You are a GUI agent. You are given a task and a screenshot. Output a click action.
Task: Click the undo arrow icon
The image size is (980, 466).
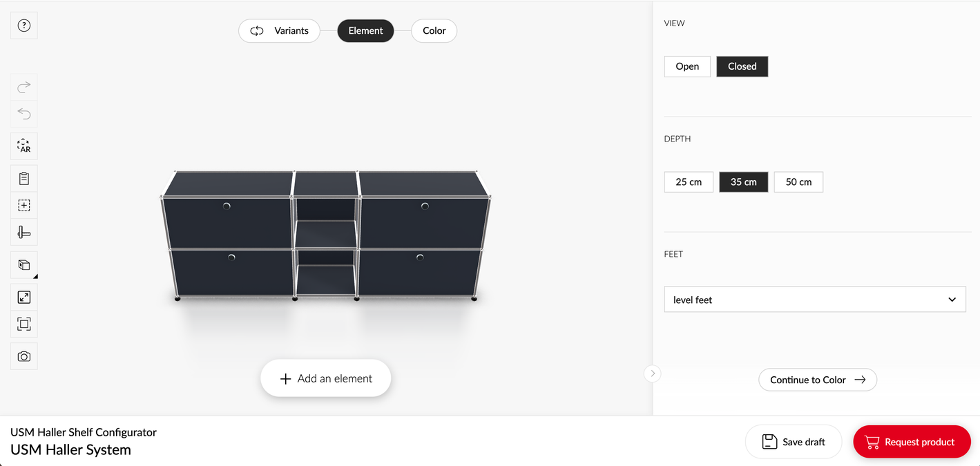click(x=23, y=113)
